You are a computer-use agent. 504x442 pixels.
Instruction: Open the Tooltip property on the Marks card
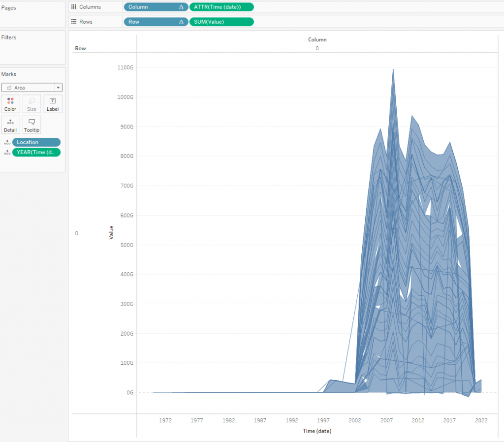point(31,125)
